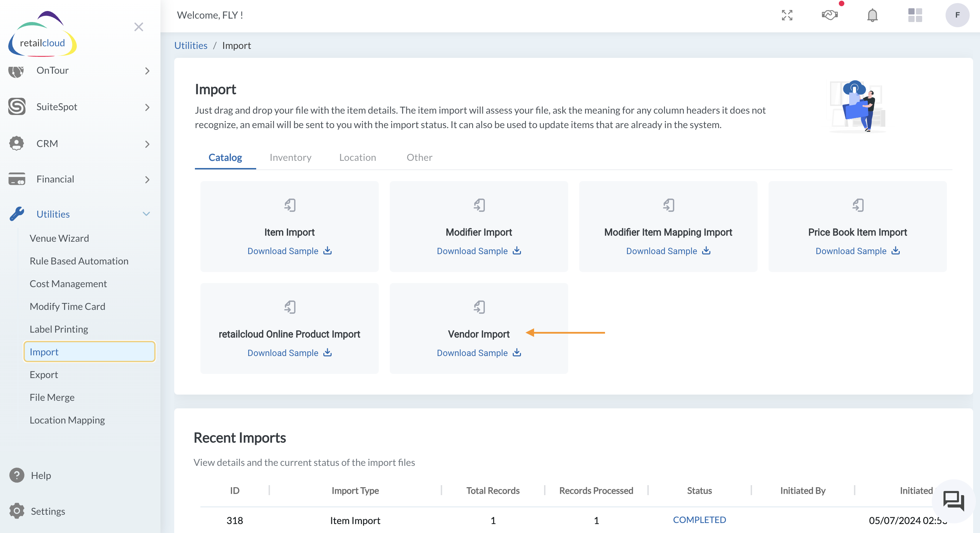Open Cost Management
Screen dimensions: 980x533
[68, 284]
